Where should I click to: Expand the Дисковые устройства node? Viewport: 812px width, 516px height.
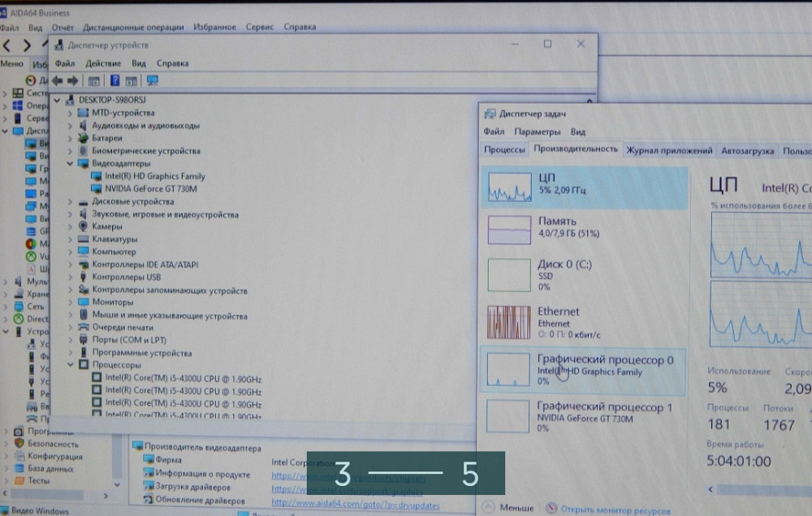coord(70,201)
